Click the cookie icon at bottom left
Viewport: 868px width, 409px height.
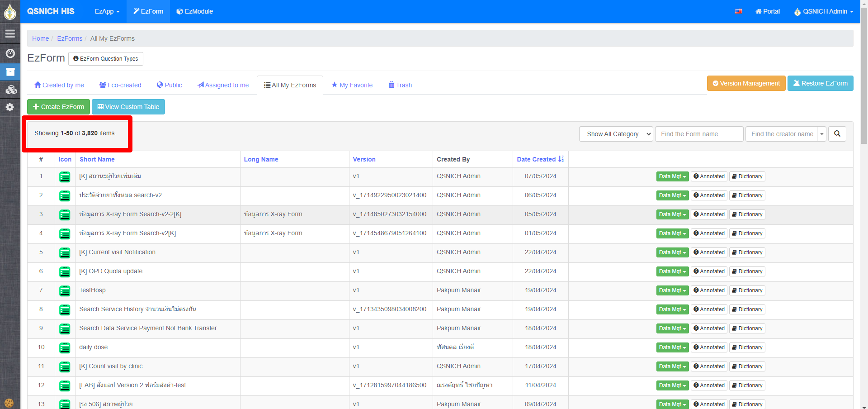click(x=9, y=403)
